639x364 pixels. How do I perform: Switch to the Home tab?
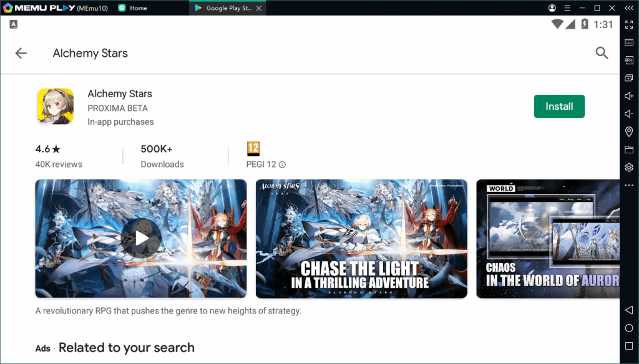point(132,8)
